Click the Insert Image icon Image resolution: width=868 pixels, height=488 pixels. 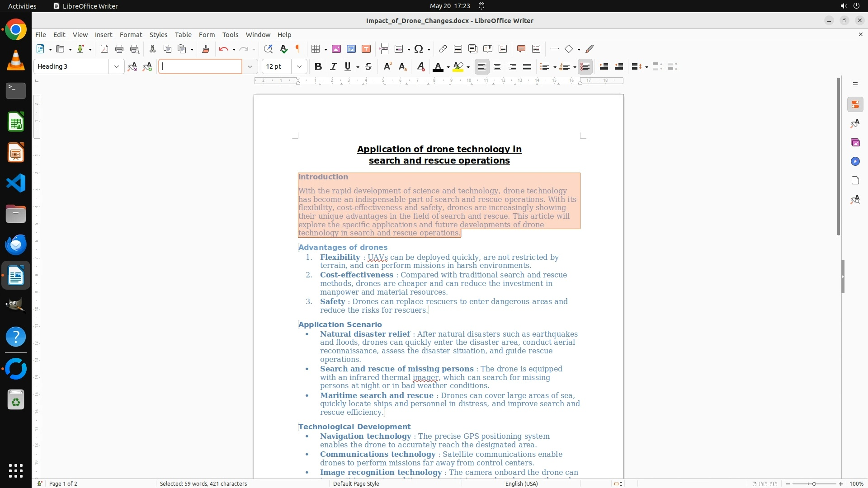[x=336, y=49]
